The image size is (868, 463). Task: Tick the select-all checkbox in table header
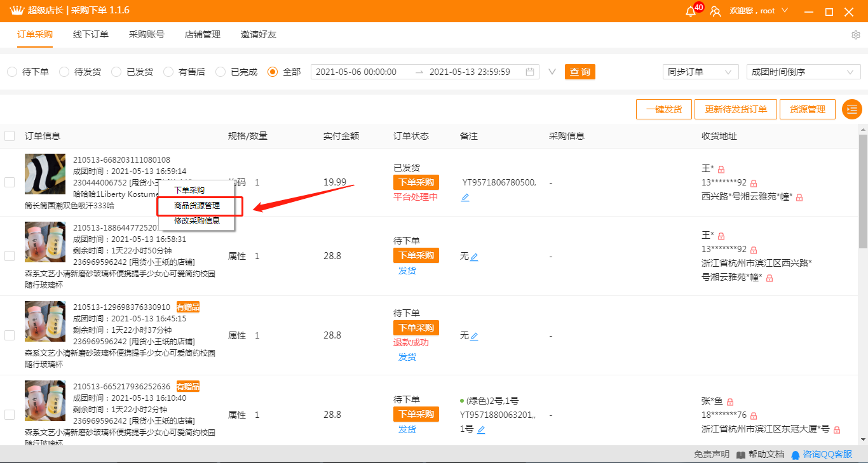tap(10, 136)
